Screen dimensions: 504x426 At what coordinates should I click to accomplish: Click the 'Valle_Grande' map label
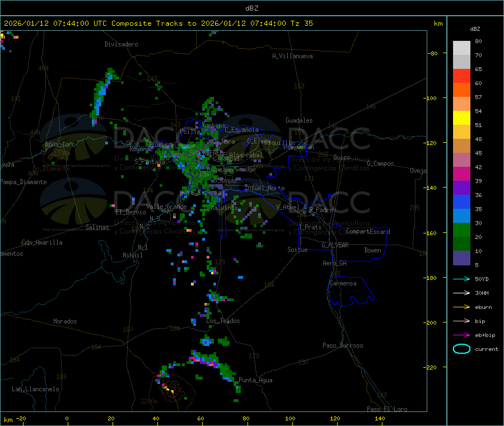pos(166,207)
